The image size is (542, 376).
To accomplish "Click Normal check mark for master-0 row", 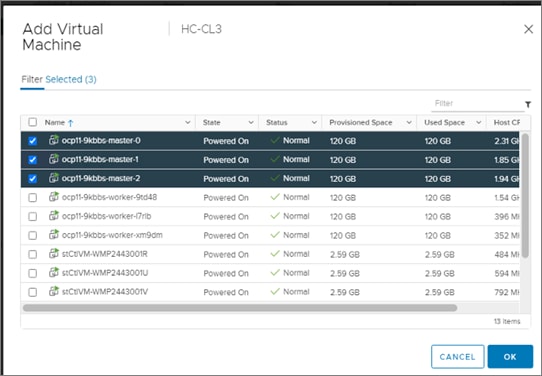I will (x=275, y=140).
